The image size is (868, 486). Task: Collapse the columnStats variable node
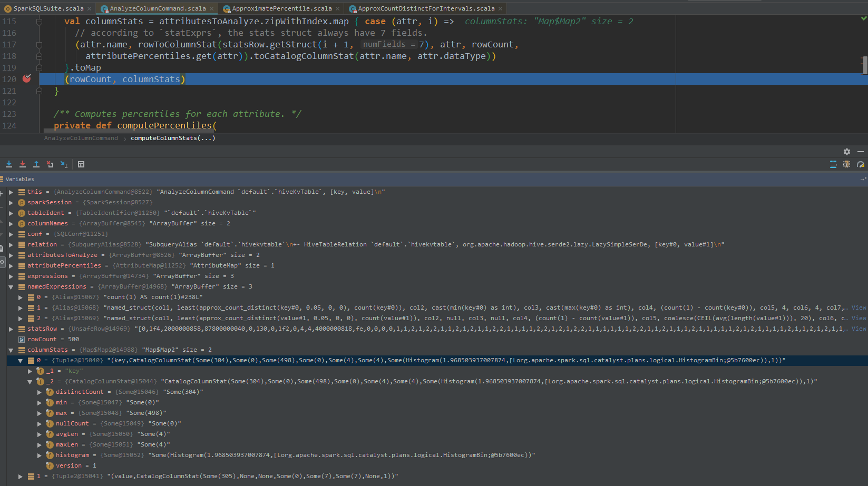[11, 350]
